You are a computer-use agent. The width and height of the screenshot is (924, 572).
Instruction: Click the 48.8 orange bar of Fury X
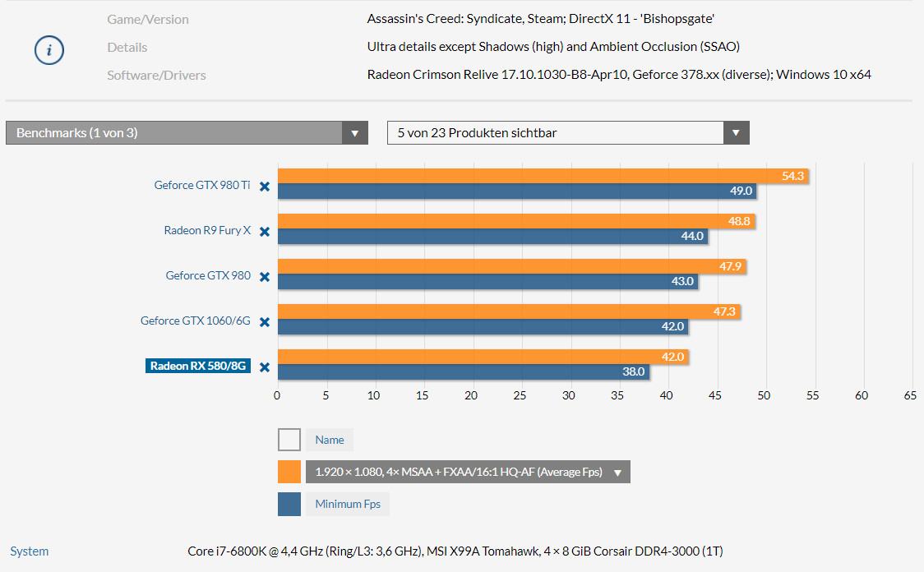coord(516,221)
